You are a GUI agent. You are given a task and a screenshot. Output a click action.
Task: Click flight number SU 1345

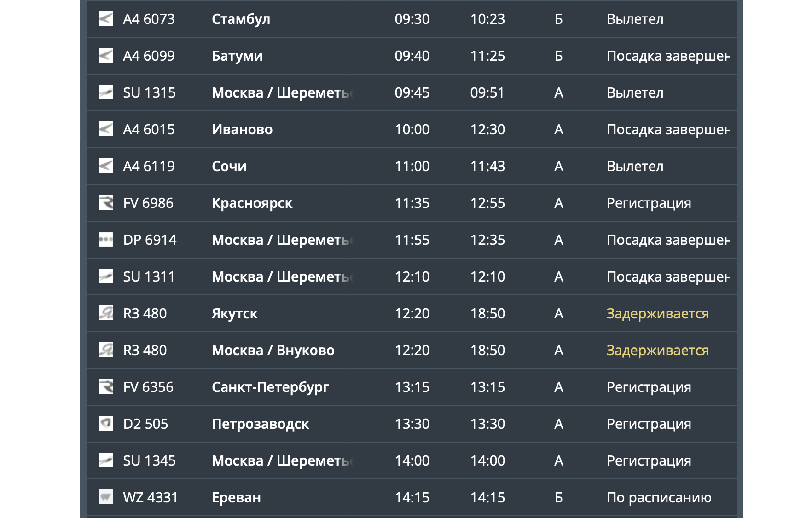click(x=149, y=460)
